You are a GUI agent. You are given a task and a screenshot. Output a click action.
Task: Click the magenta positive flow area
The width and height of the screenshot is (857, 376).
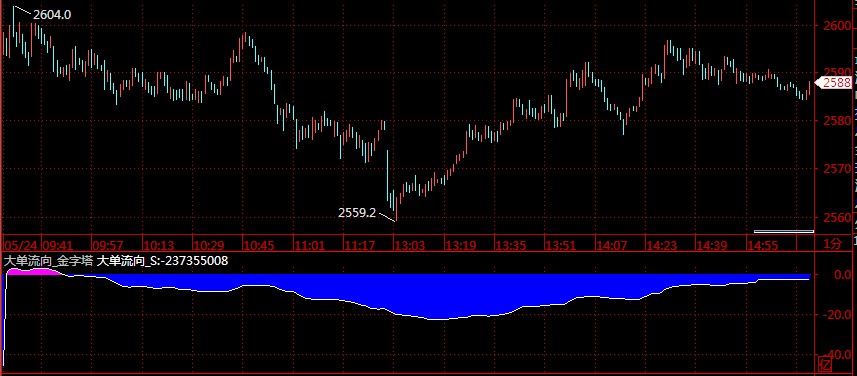(34, 271)
